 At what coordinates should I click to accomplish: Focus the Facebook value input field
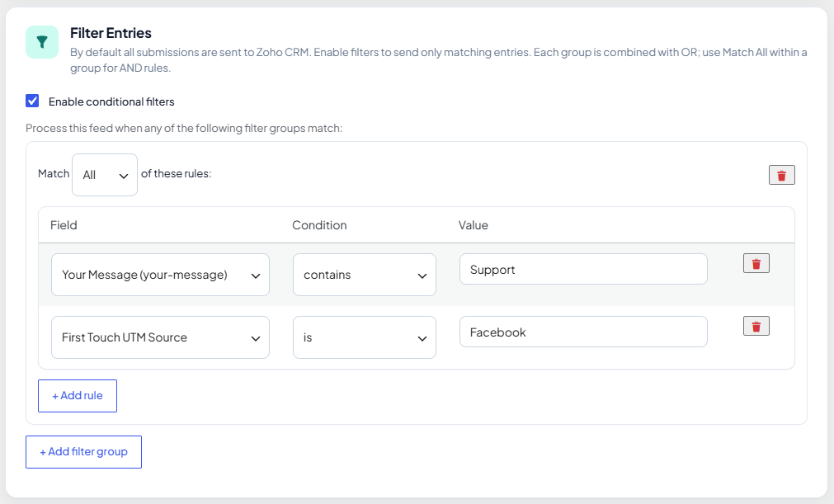point(583,332)
